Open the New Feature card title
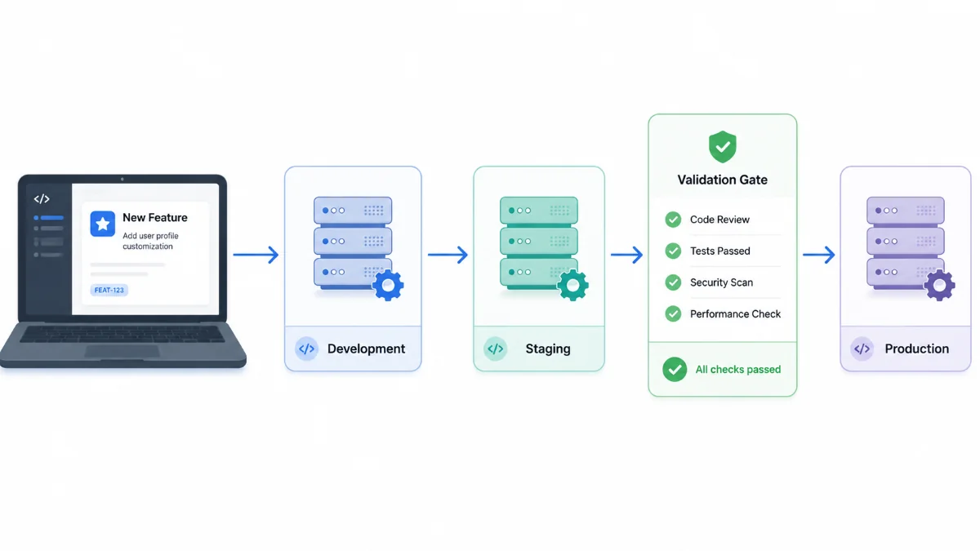Image resolution: width=980 pixels, height=551 pixels. click(155, 217)
